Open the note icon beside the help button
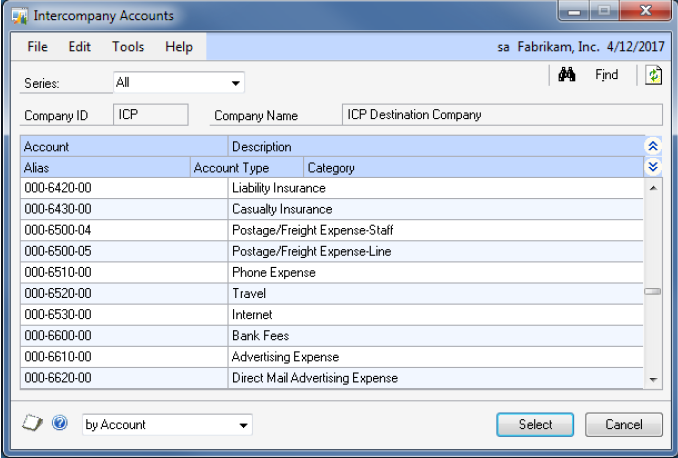Image resolution: width=678 pixels, height=458 pixels. coord(32,424)
